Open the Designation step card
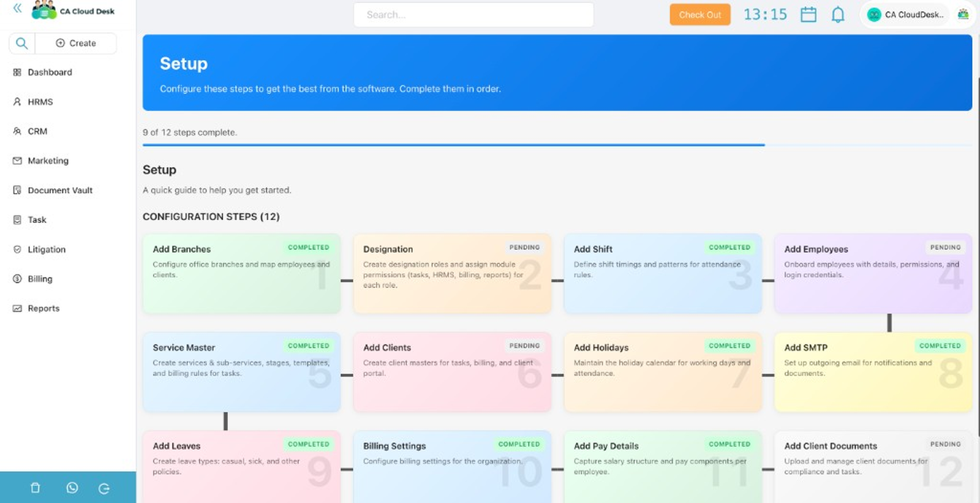The height and width of the screenshot is (503, 980). (x=452, y=274)
